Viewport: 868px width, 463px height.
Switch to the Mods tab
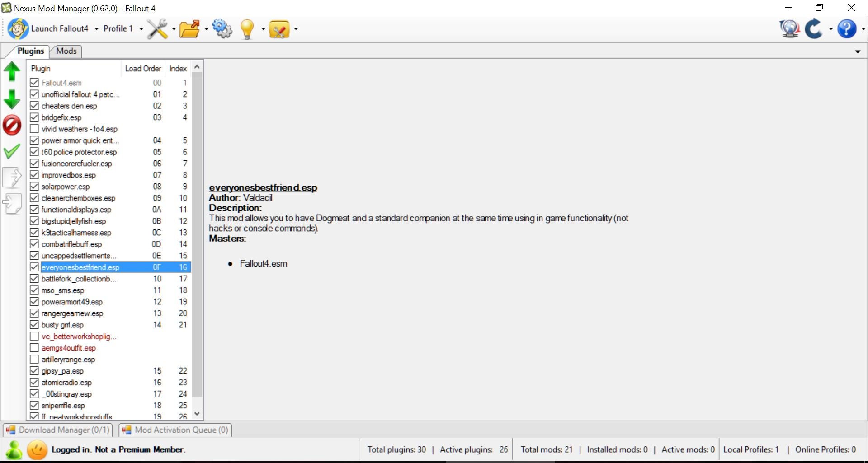66,51
